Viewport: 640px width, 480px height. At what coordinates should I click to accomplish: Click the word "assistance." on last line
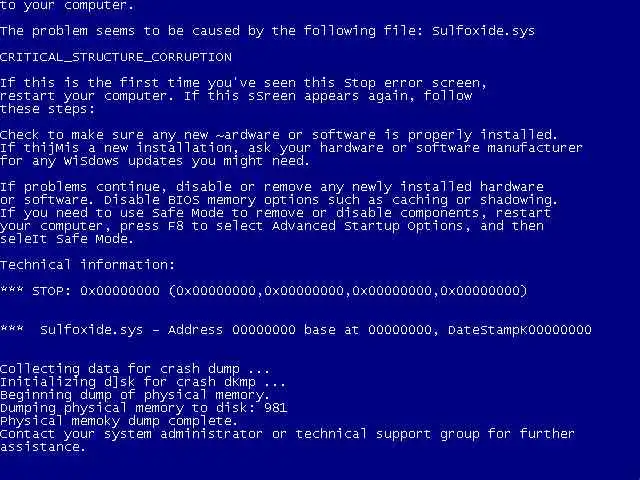click(43, 447)
